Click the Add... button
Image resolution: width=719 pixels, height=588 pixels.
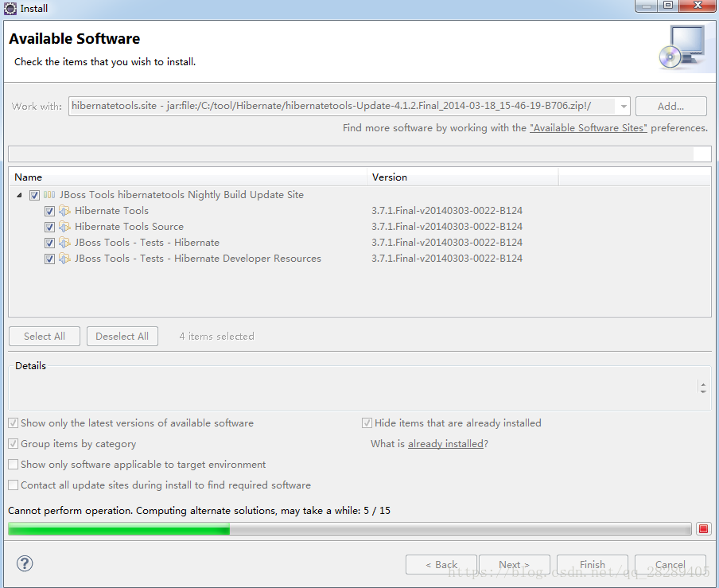click(x=670, y=106)
